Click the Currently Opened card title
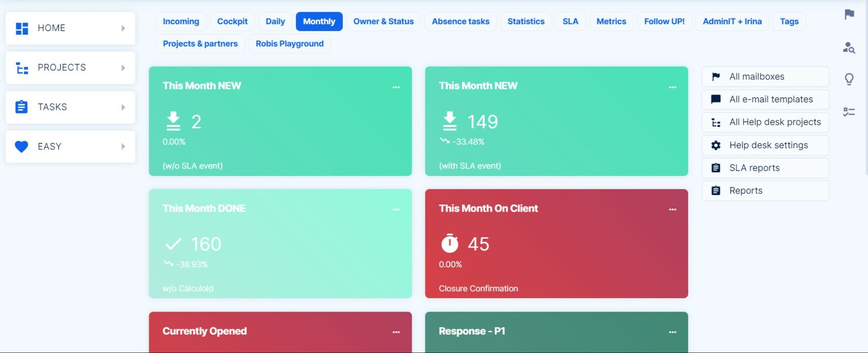Image resolution: width=868 pixels, height=353 pixels. pos(205,331)
